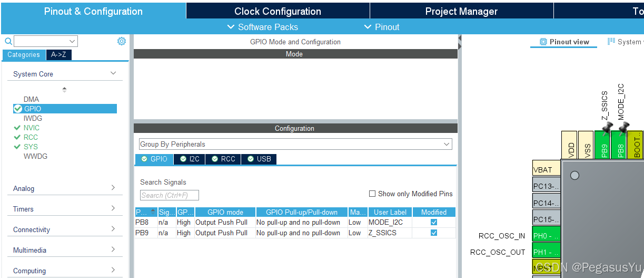The height and width of the screenshot is (278, 644).
Task: Select IWDG in System Core list
Action: [33, 118]
